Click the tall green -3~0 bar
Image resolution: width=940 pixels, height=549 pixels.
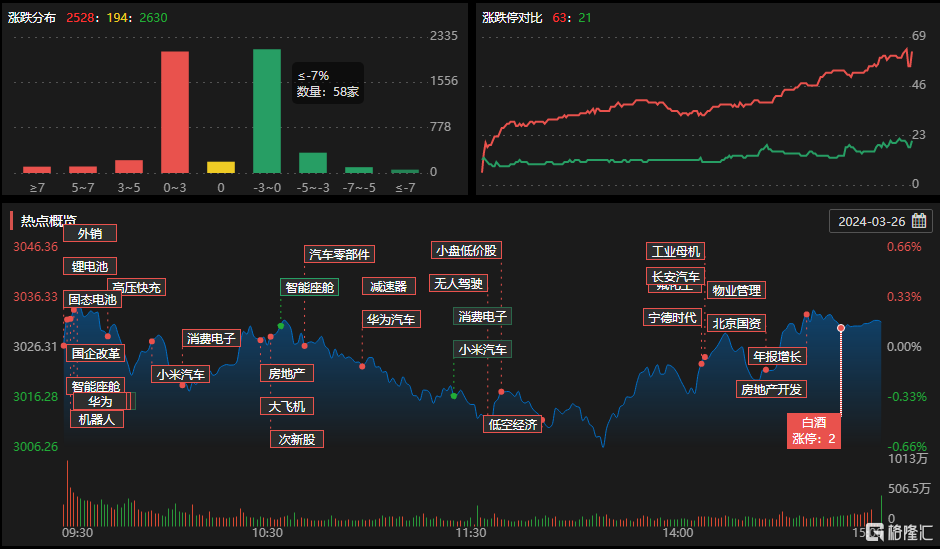[267, 111]
